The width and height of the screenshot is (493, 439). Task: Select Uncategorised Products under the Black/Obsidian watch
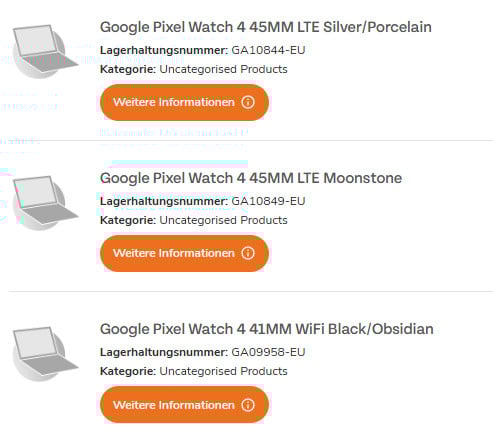[x=223, y=371]
